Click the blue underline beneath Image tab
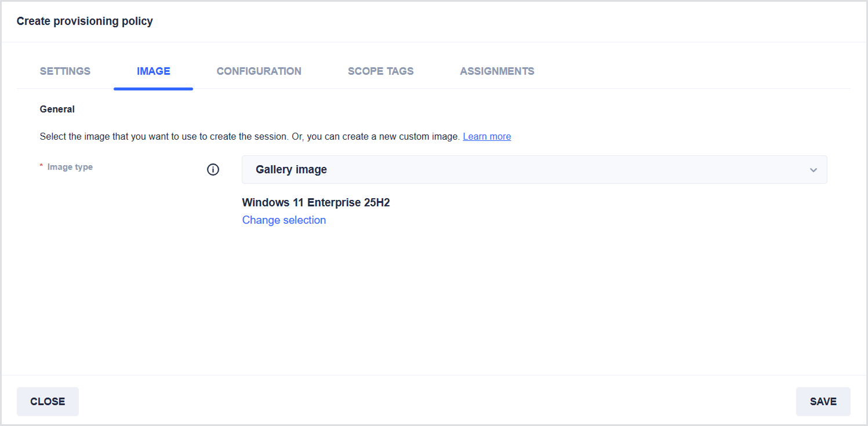868x426 pixels. tap(153, 89)
